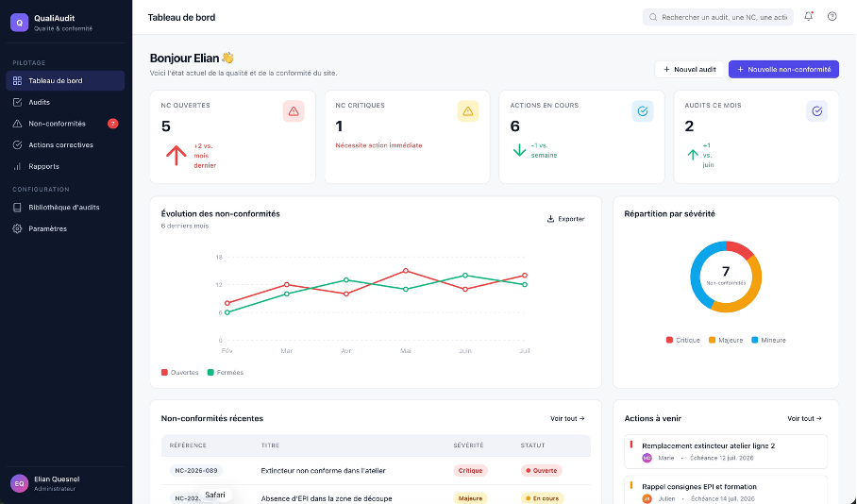The image size is (857, 504).
Task: Open the NC ouvertes stat card
Action: point(233,137)
